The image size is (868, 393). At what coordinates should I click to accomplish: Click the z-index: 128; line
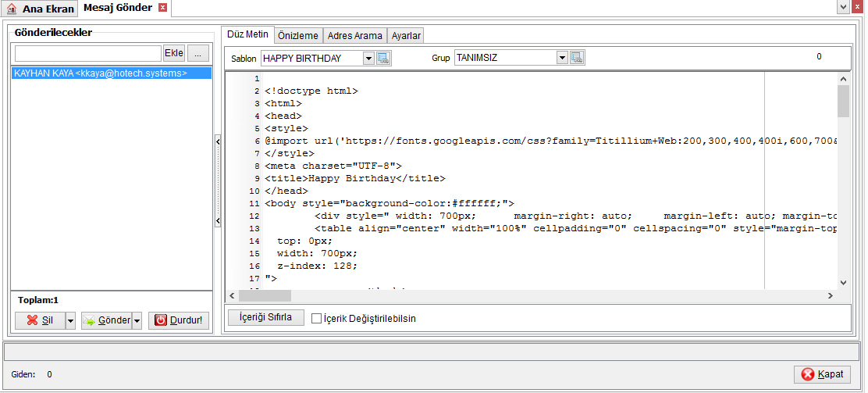pyautogui.click(x=318, y=266)
